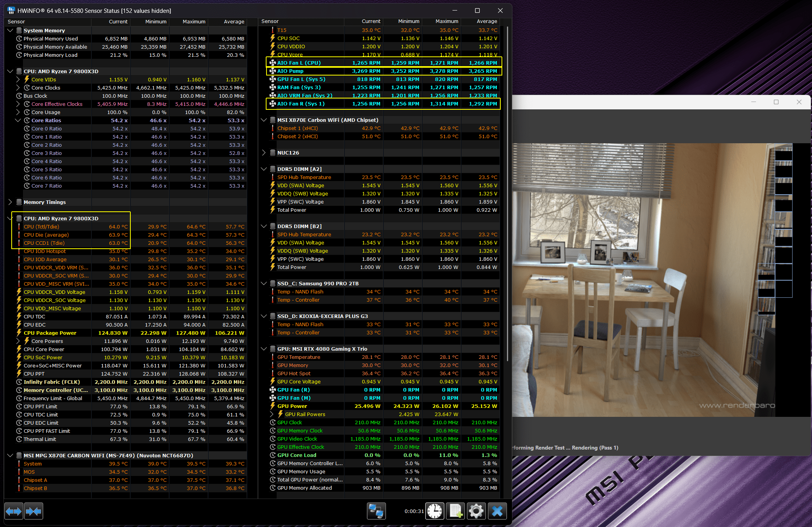This screenshot has width=812, height=527.
Task: Open the remote network monitoring icon
Action: click(x=376, y=511)
